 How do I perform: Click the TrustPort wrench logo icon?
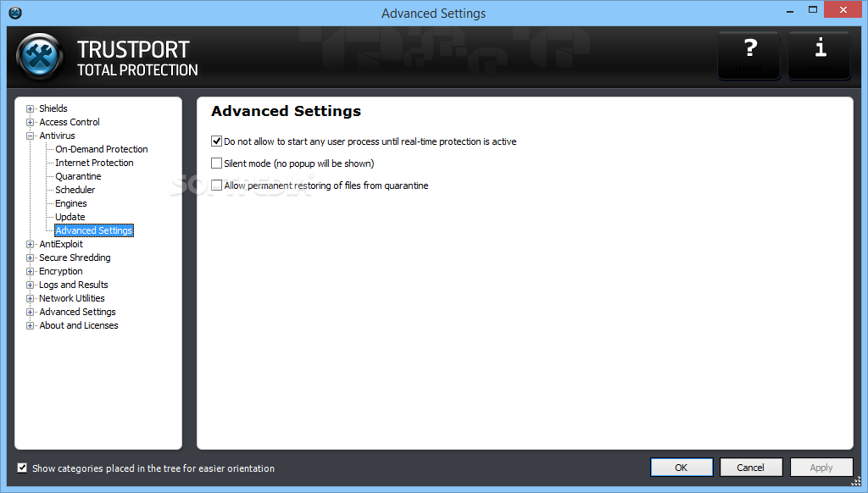40,57
